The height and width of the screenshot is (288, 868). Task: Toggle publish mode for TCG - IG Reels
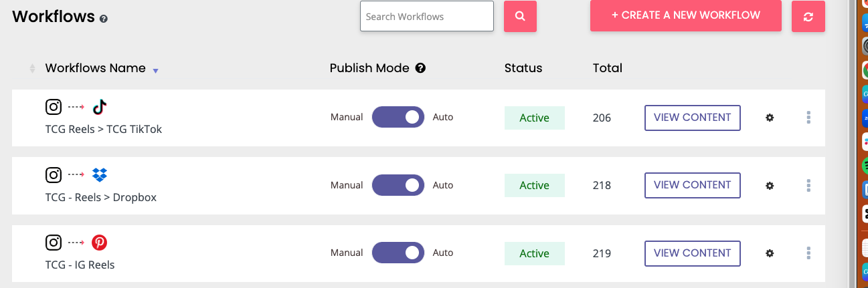click(x=398, y=253)
